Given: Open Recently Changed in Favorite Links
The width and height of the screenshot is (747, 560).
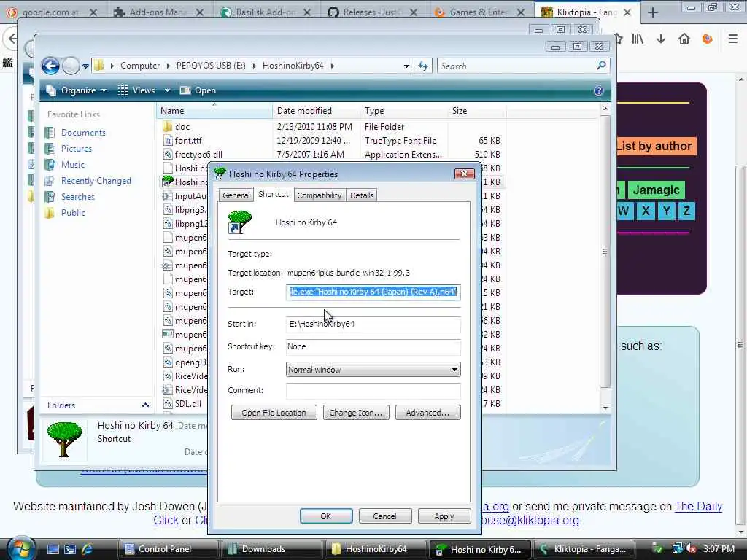Looking at the screenshot, I should pos(96,181).
